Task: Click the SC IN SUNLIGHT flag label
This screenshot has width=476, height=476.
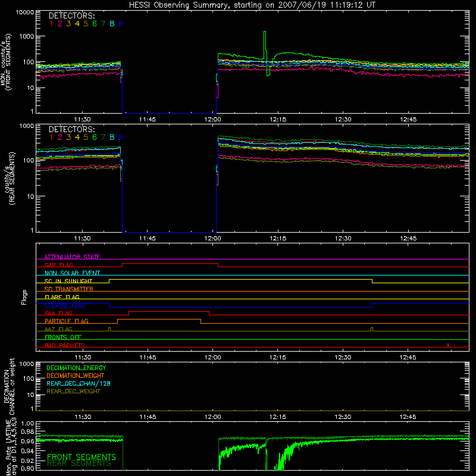Action: [x=68, y=281]
